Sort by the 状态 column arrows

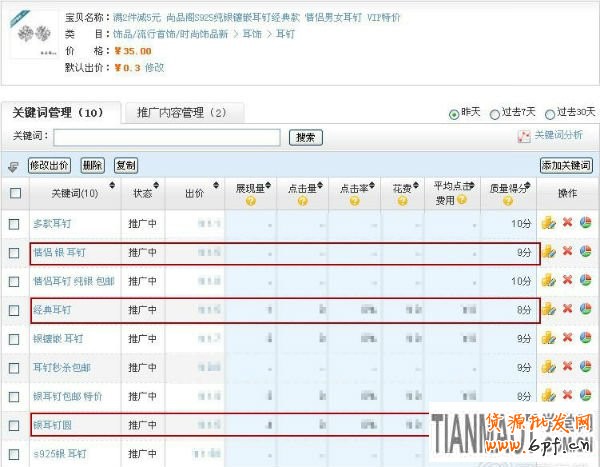point(158,187)
